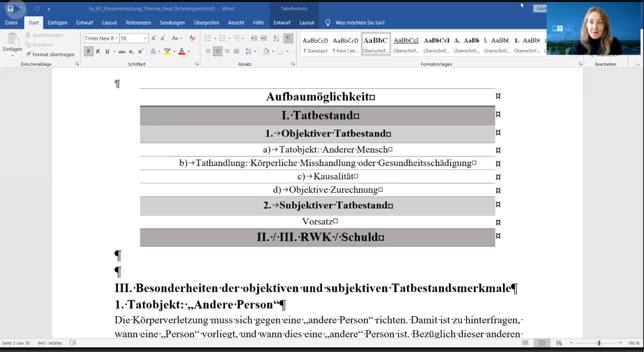The height and width of the screenshot is (352, 644).
Task: Toggle subscript formatting
Action: 131,51
